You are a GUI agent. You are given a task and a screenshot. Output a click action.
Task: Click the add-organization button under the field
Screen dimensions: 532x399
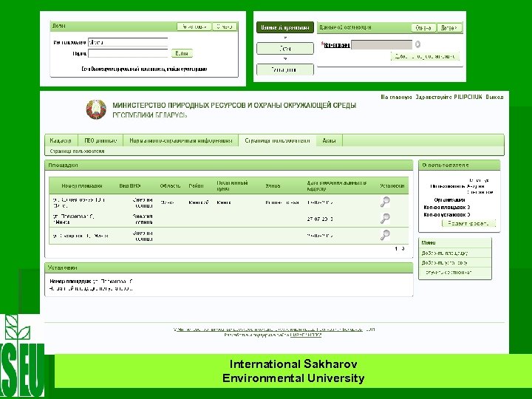[x=425, y=57]
